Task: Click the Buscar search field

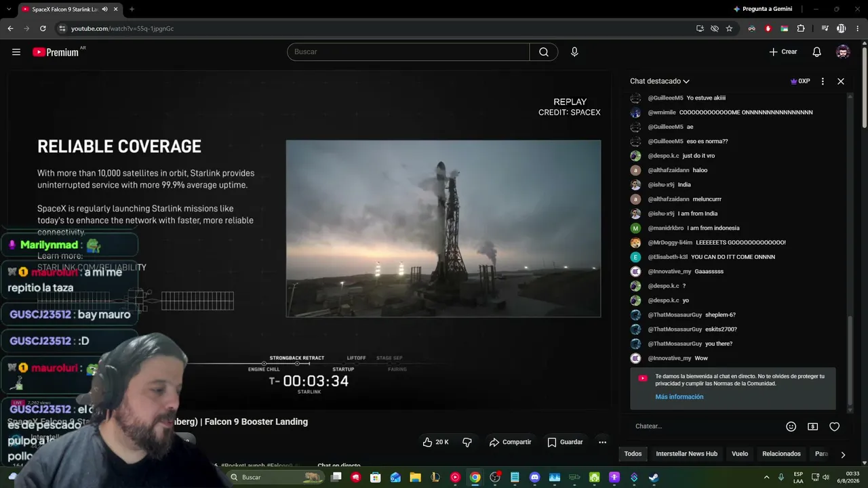Action: pos(408,52)
